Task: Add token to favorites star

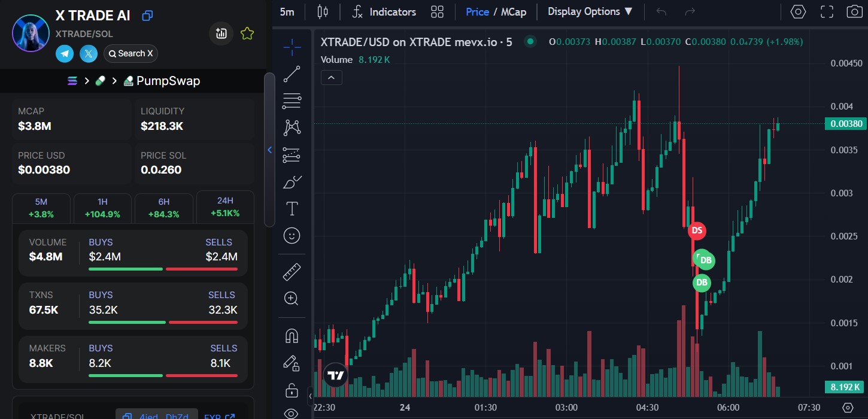Action: click(247, 34)
